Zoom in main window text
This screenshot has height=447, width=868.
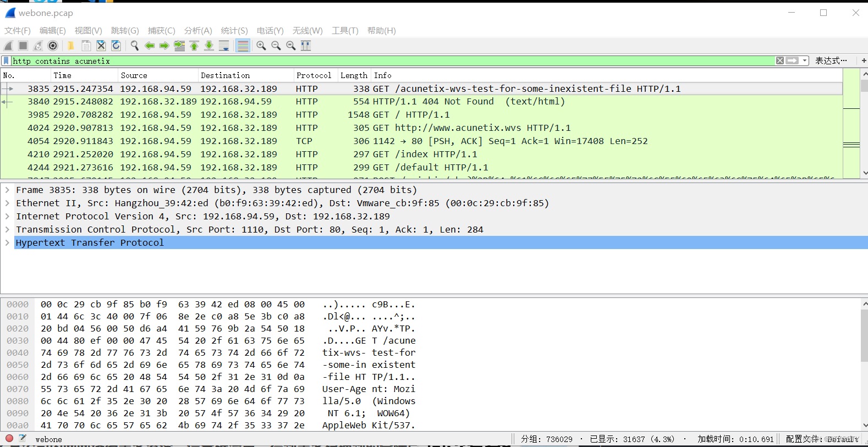[261, 46]
